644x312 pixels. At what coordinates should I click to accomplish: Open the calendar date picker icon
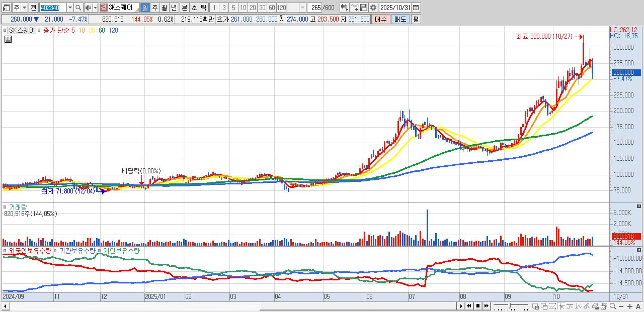(x=416, y=8)
